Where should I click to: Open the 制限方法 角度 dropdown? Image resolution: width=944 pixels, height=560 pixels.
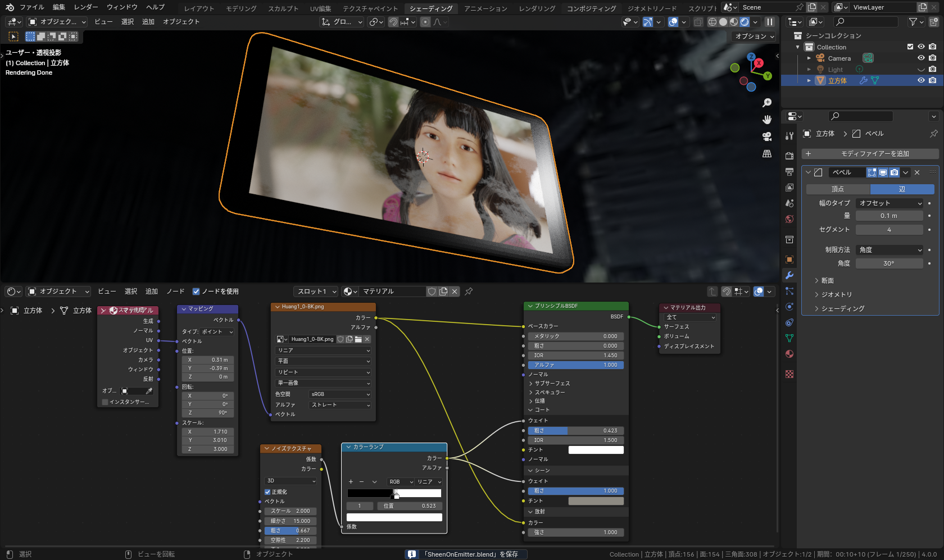pyautogui.click(x=890, y=250)
